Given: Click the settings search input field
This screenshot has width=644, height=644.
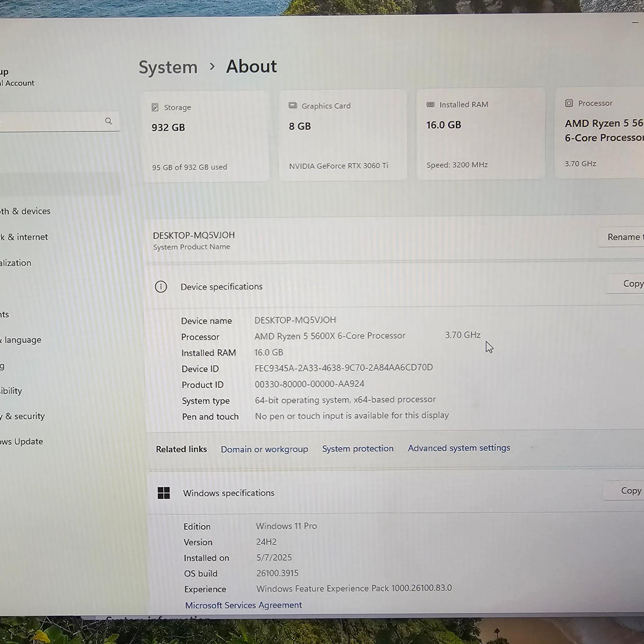Looking at the screenshot, I should 59,122.
